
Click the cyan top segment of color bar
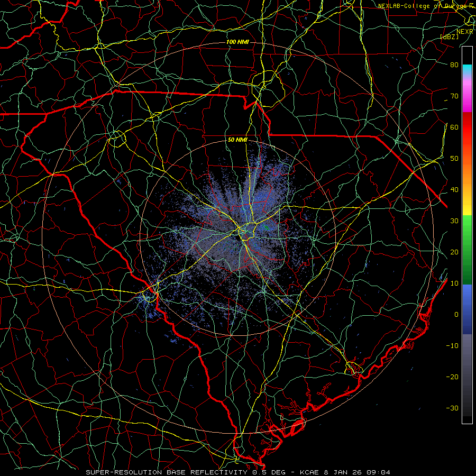tap(467, 70)
